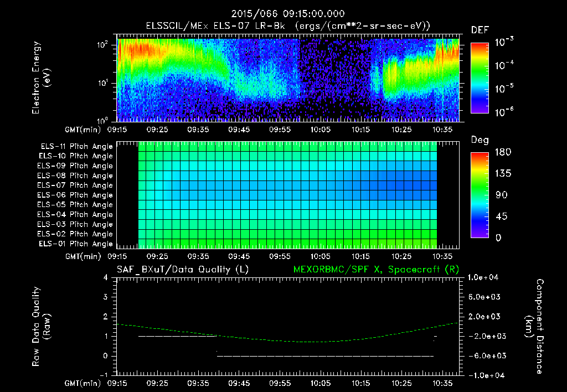Click the 90 label on Deg scale

click(501, 195)
